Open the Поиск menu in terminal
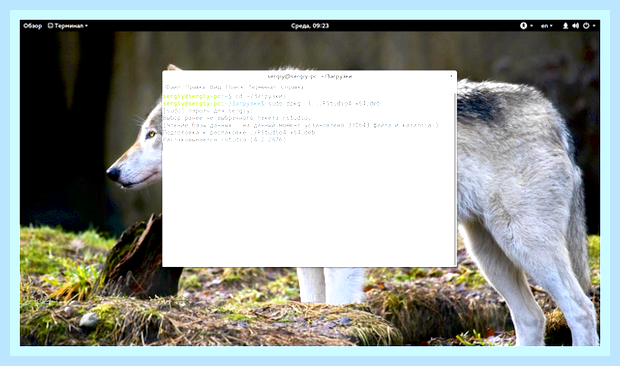 point(234,87)
